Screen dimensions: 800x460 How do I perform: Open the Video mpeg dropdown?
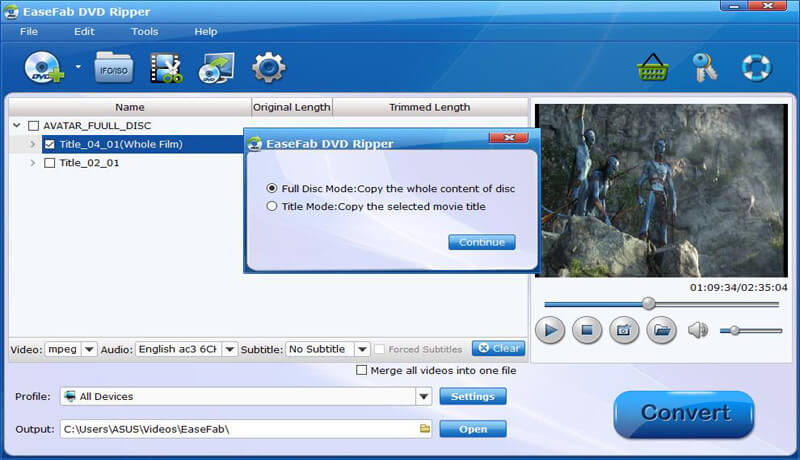tap(89, 349)
